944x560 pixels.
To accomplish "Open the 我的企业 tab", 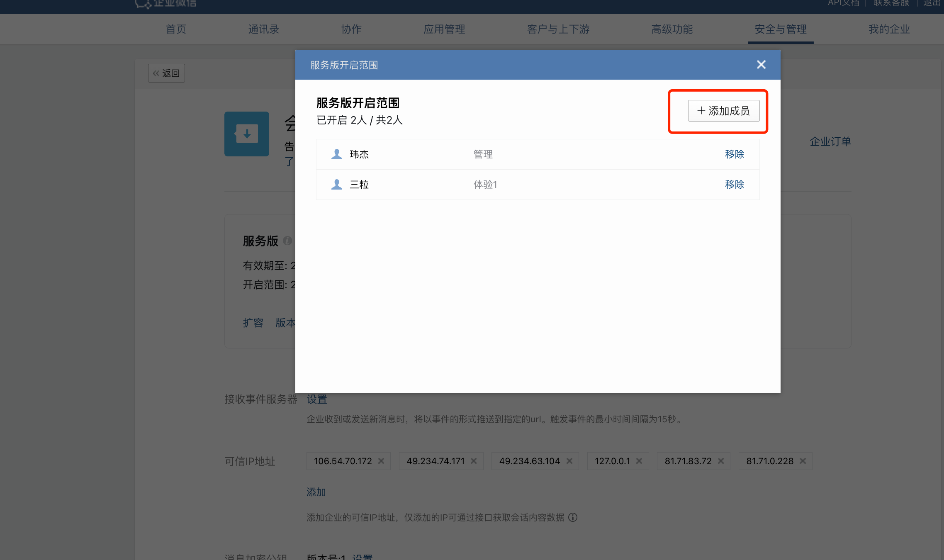I will (889, 29).
